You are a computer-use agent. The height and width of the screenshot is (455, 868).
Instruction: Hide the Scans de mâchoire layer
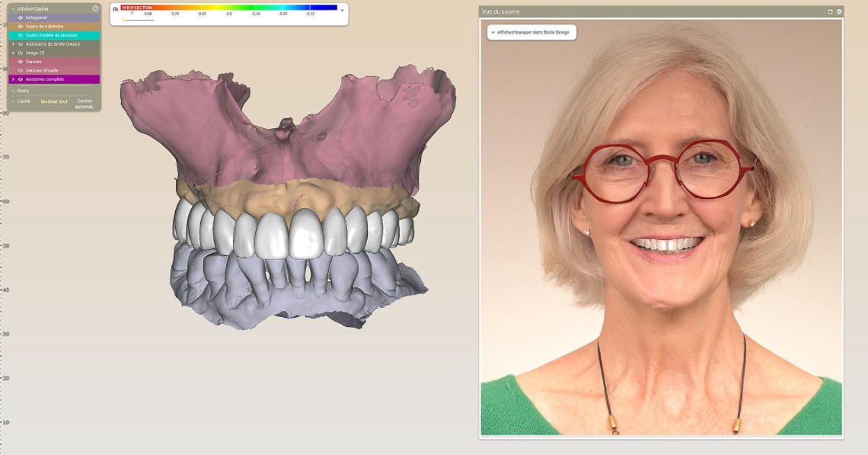coord(21,27)
